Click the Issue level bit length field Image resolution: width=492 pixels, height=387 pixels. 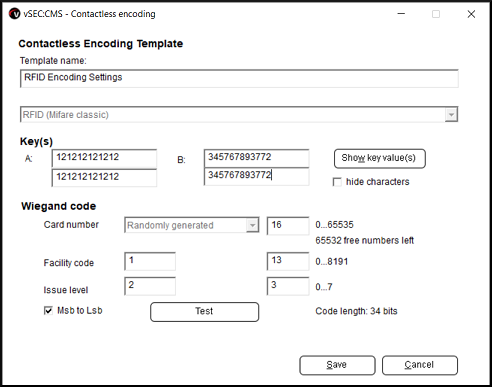[288, 286]
